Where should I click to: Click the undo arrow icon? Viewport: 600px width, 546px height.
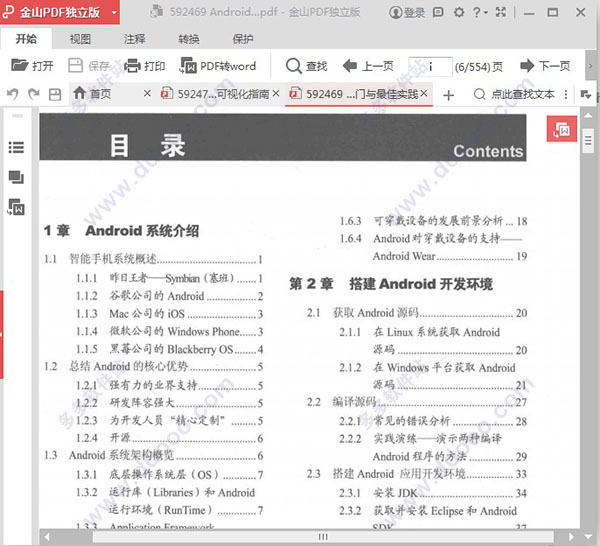point(13,94)
